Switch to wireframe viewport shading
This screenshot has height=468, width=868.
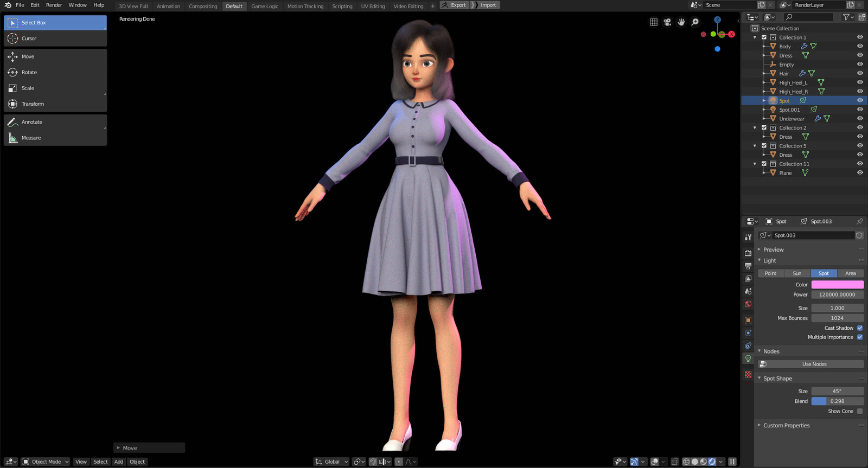pos(686,462)
